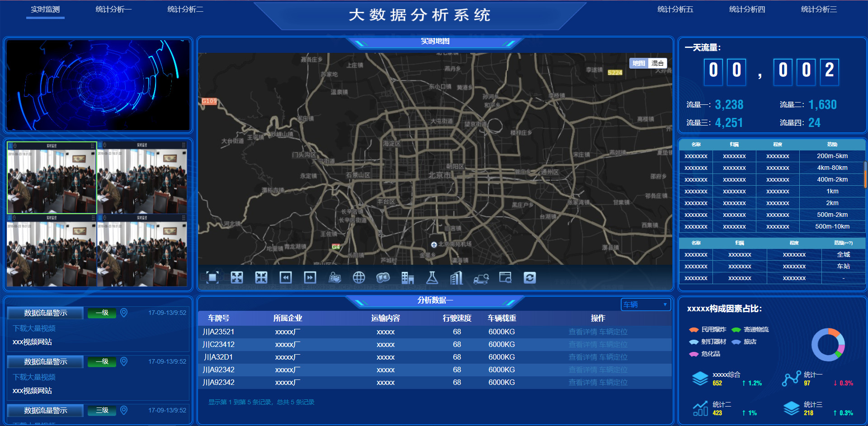
Task: Click the truck search icon in map toolbar
Action: point(481,278)
